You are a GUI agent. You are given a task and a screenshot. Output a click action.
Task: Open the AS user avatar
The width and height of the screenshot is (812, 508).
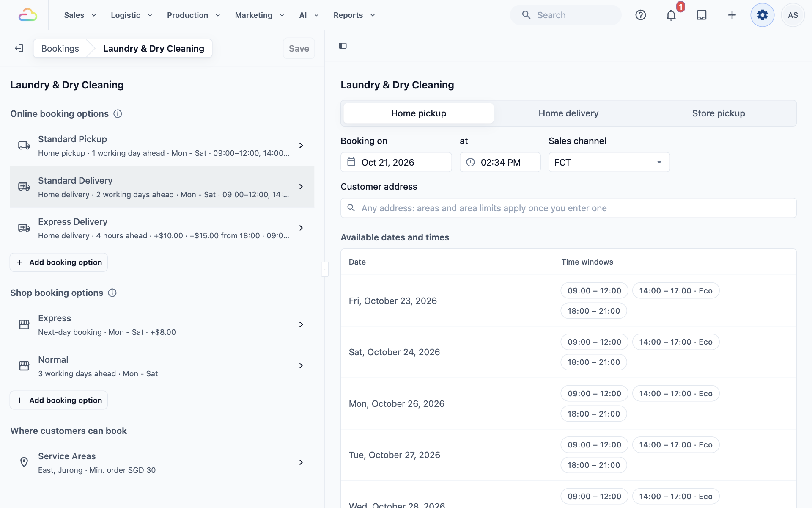click(793, 15)
